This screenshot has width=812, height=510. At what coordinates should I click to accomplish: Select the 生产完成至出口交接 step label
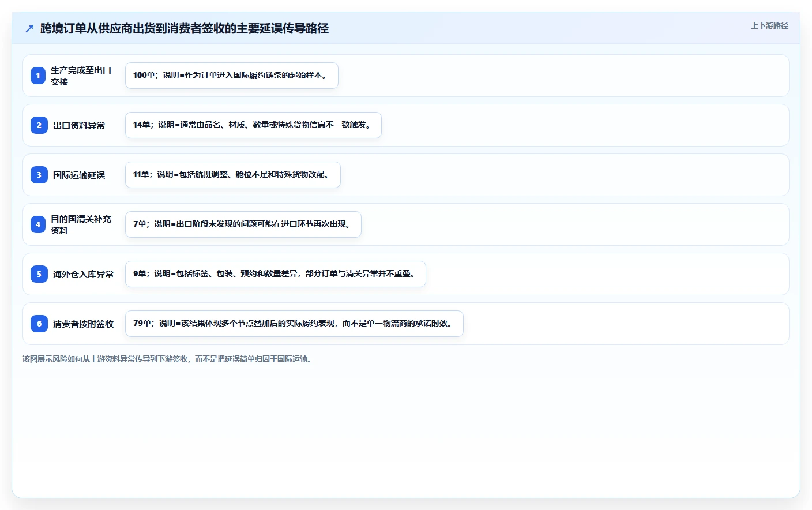click(81, 76)
